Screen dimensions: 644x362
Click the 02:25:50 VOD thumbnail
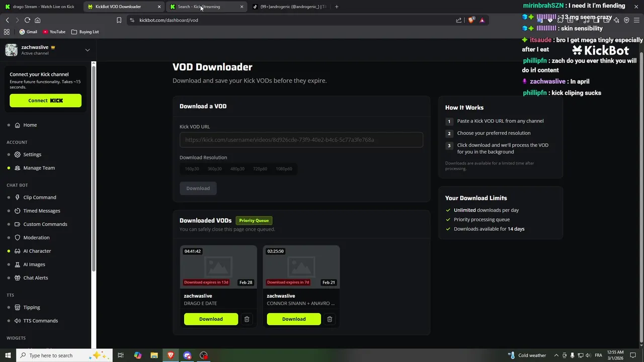click(301, 267)
